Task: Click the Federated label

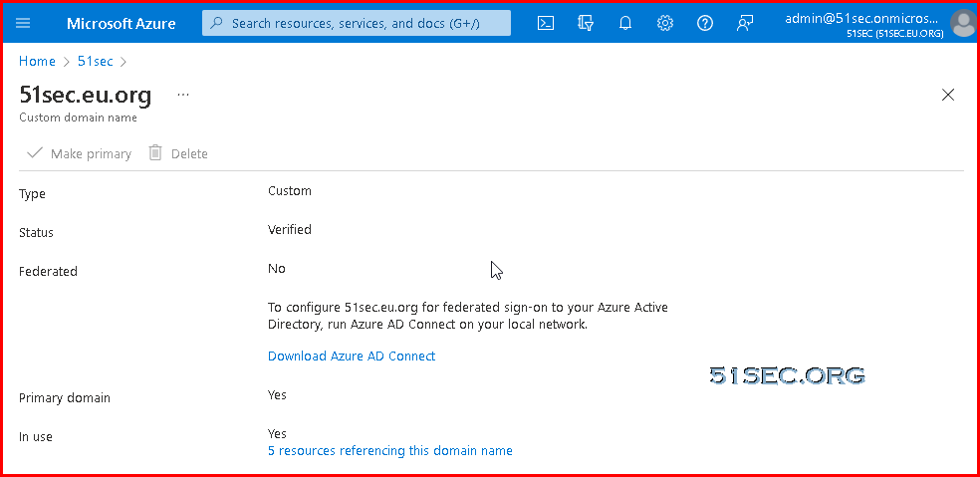Action: pyautogui.click(x=48, y=271)
